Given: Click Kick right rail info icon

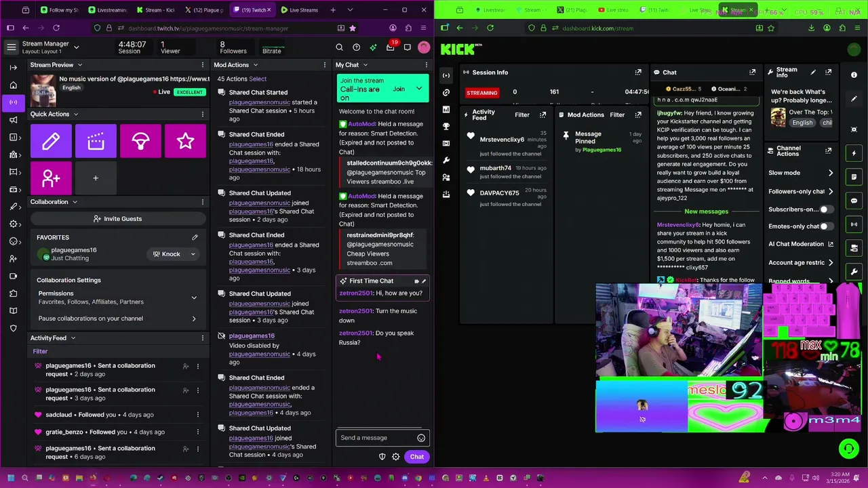Looking at the screenshot, I should (854, 75).
